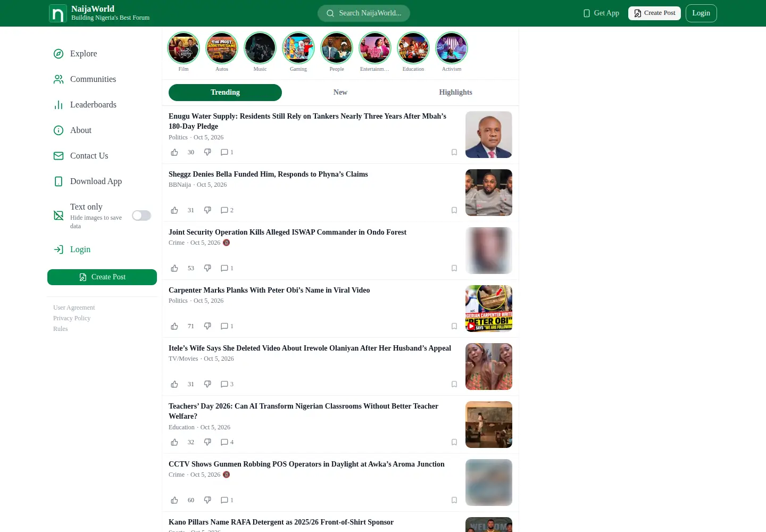
Task: Open Explore in the sidebar
Action: [x=102, y=54]
